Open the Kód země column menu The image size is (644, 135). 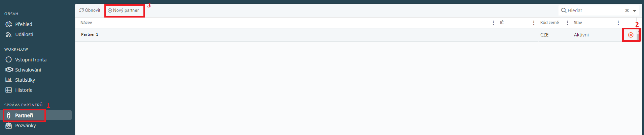click(567, 23)
